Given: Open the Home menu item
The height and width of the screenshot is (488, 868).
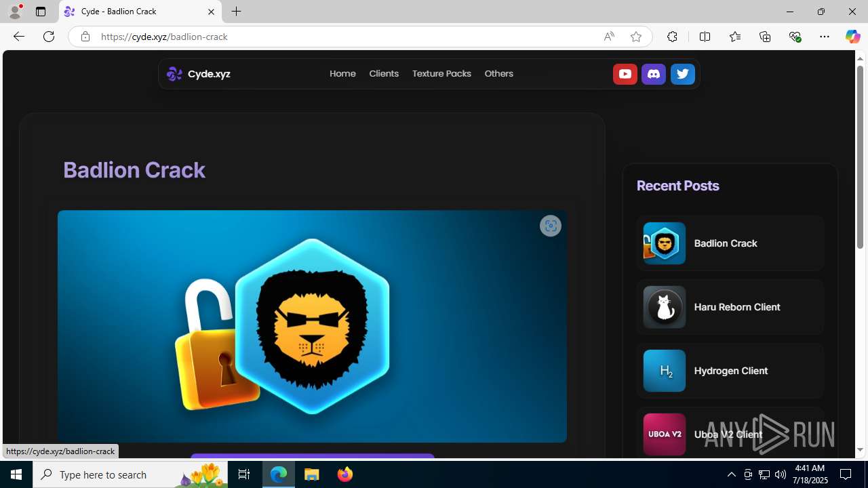Looking at the screenshot, I should click(342, 73).
